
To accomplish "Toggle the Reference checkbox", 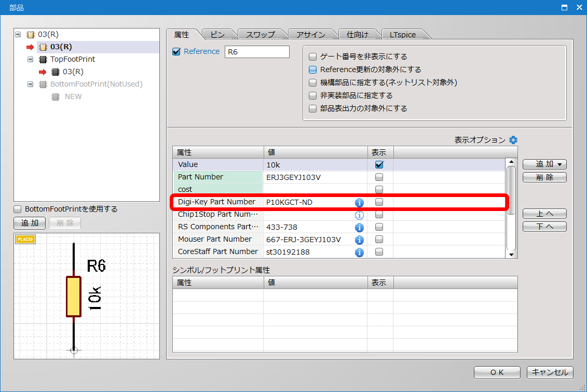I will 176,51.
